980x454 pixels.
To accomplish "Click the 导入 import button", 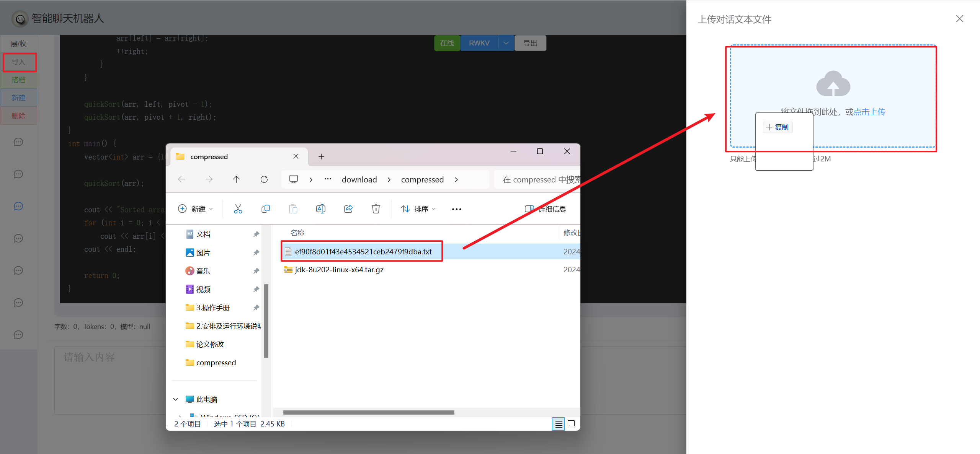I will pos(19,62).
